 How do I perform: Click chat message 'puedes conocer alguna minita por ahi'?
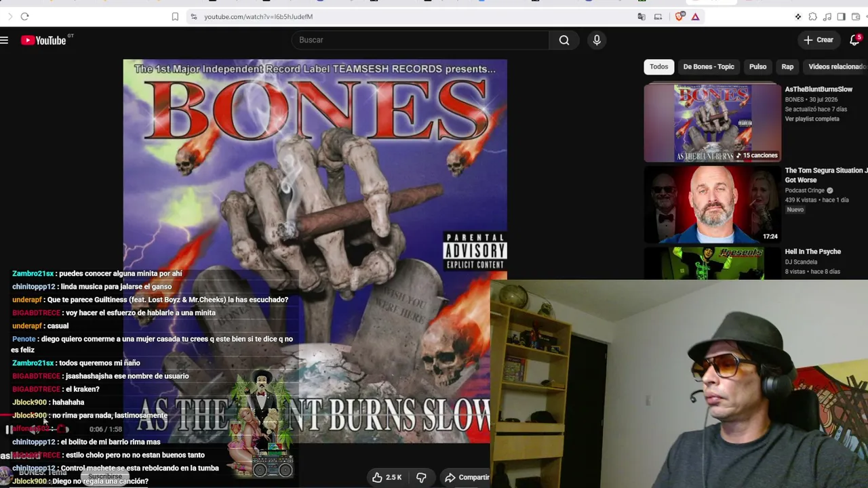pyautogui.click(x=120, y=274)
